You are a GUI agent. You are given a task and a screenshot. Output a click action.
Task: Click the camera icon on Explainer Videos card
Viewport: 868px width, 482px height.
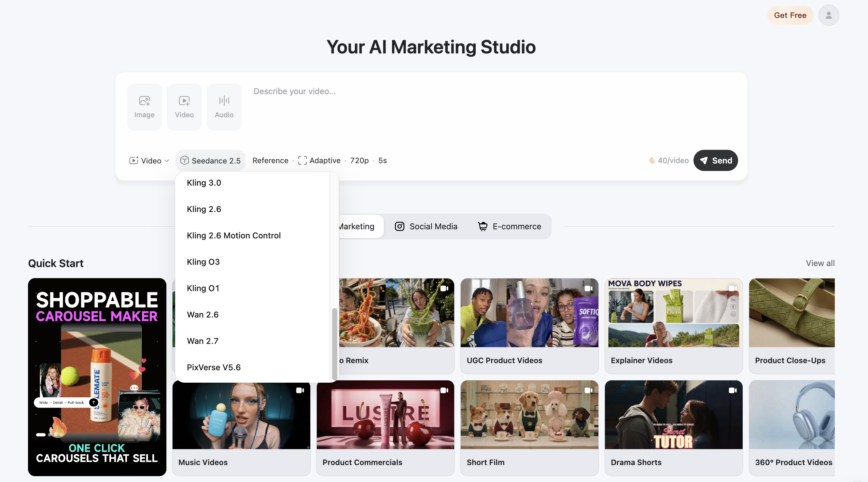[733, 289]
